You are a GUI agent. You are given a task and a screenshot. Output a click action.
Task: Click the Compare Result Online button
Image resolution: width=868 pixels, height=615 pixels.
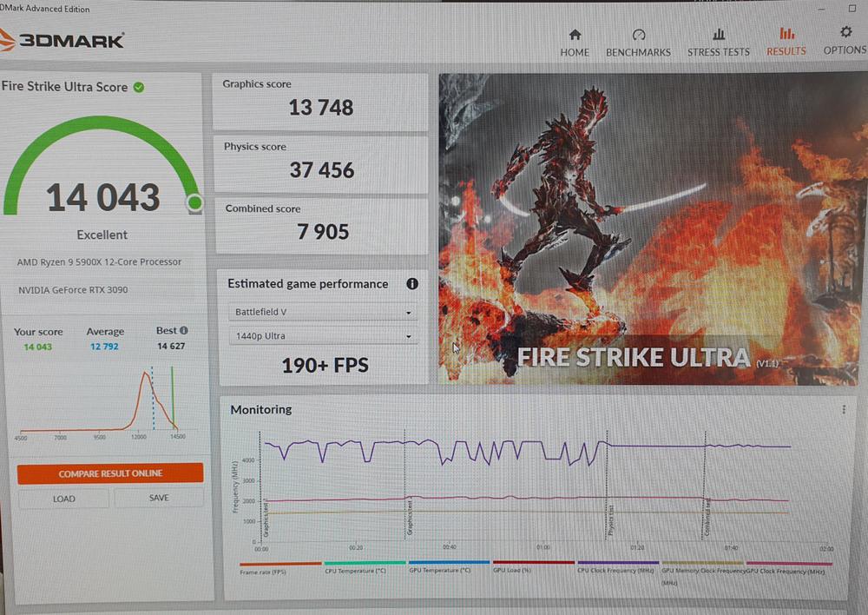(110, 473)
